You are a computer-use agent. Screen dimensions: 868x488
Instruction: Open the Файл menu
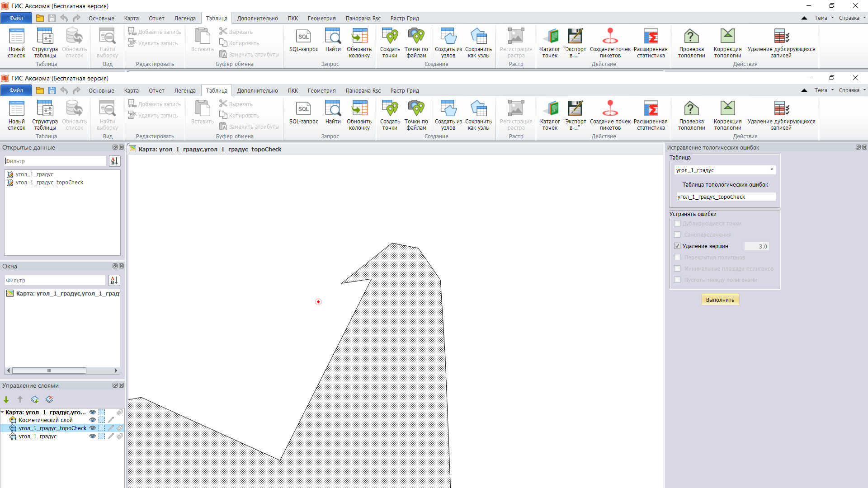pos(16,90)
